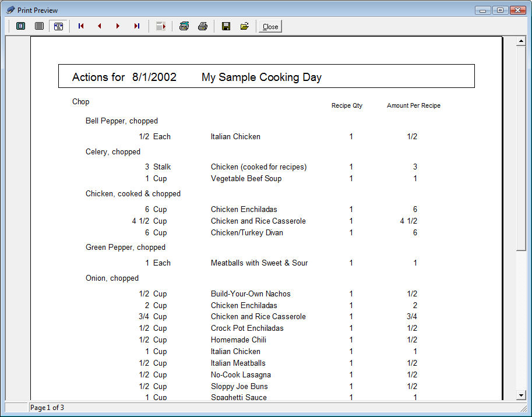Click the go-to-page icon

tap(161, 26)
